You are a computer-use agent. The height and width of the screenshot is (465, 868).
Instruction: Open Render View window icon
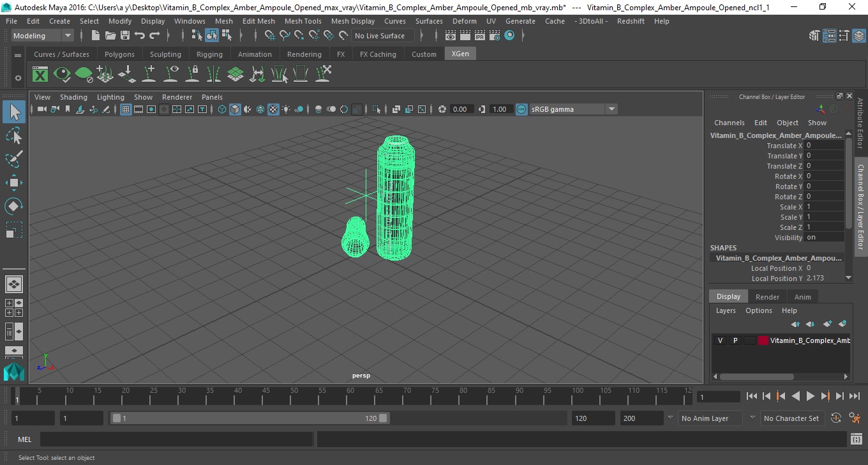[451, 36]
